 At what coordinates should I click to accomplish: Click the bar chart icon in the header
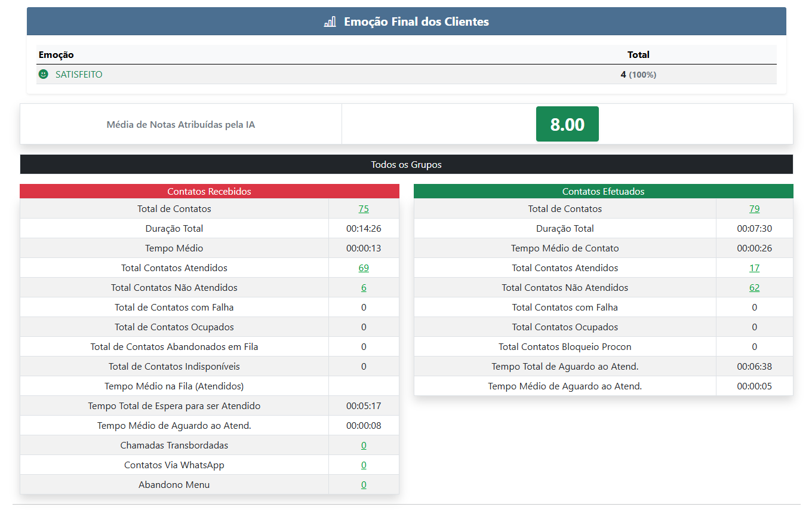pos(330,22)
